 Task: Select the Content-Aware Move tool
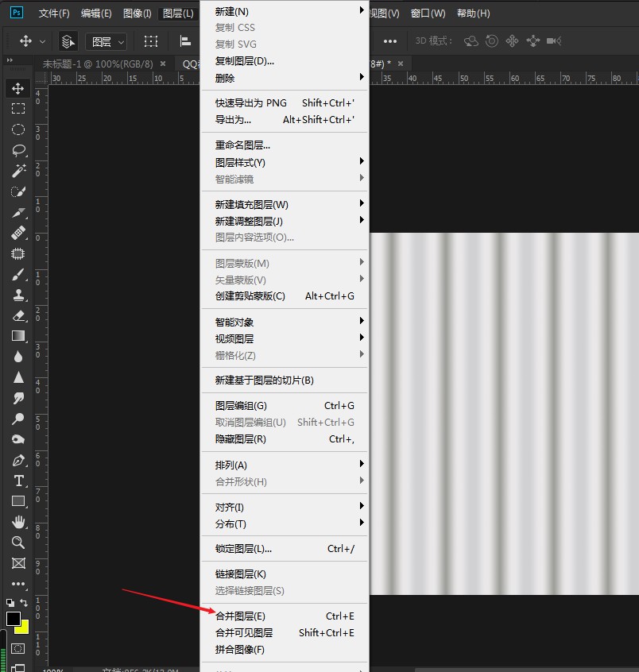[x=18, y=253]
